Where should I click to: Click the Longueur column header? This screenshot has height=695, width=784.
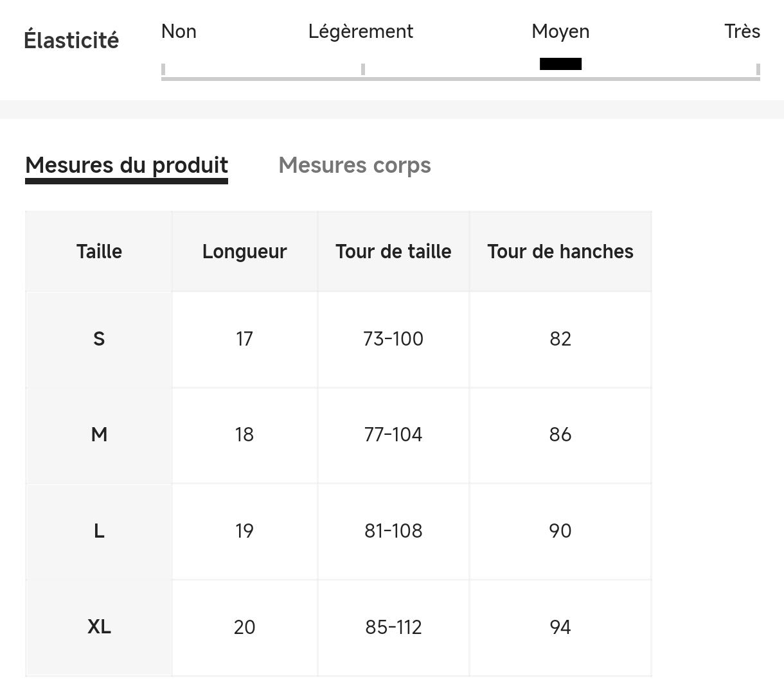pos(244,251)
